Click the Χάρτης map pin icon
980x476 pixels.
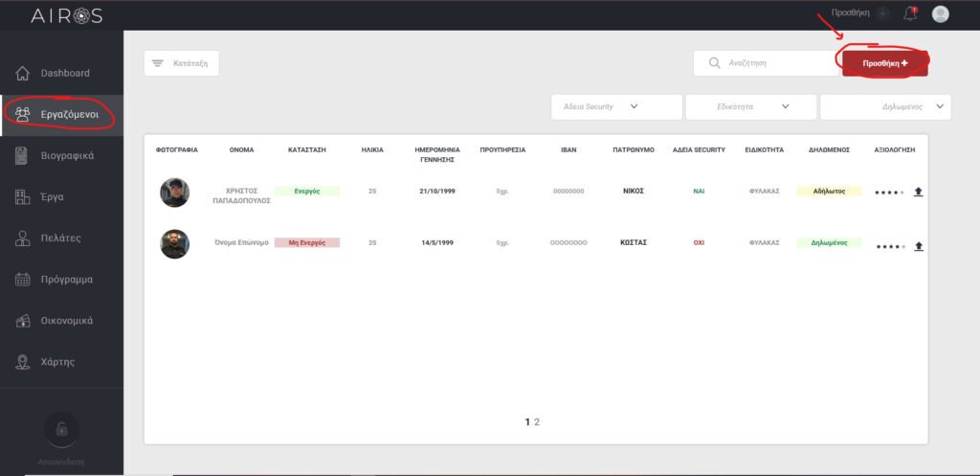click(x=23, y=362)
